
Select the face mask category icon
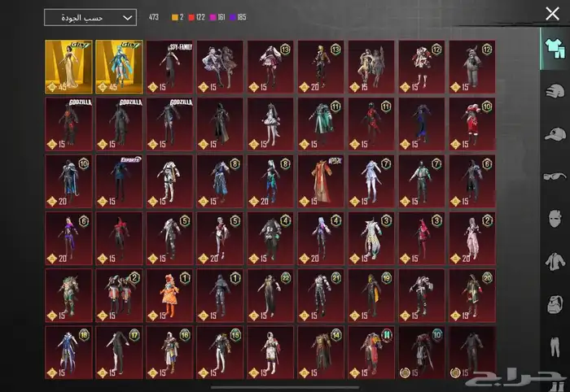[x=555, y=219]
